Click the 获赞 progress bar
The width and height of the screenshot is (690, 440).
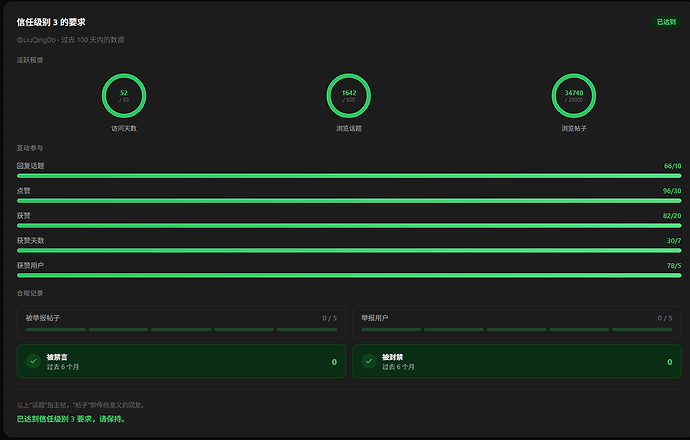(349, 226)
